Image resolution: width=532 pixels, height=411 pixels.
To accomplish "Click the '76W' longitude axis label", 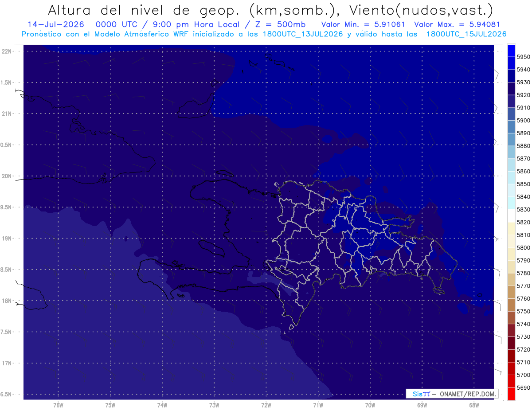I will 58,405.
